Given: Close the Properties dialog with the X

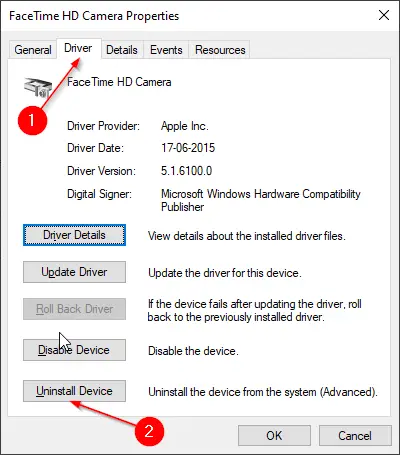Looking at the screenshot, I should click(384, 15).
